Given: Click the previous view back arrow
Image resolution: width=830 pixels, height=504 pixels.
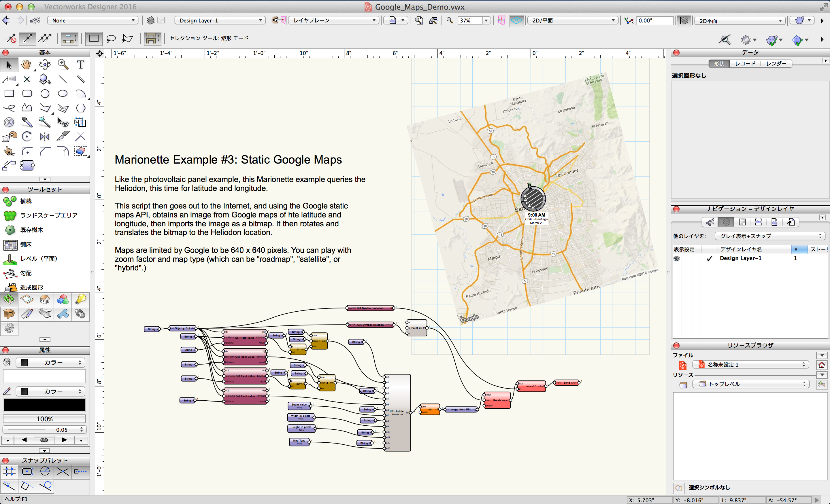Looking at the screenshot, I should [x=6, y=20].
